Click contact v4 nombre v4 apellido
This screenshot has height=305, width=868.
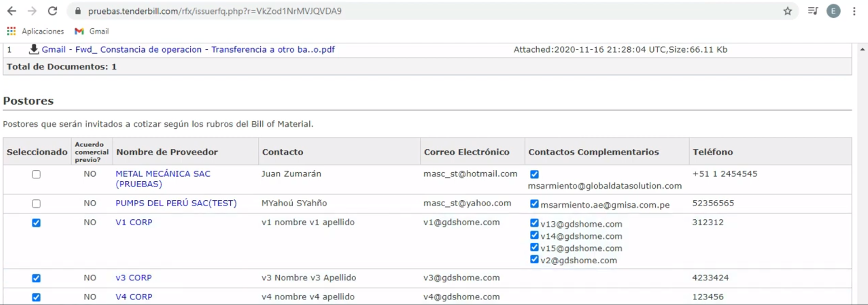(x=308, y=296)
